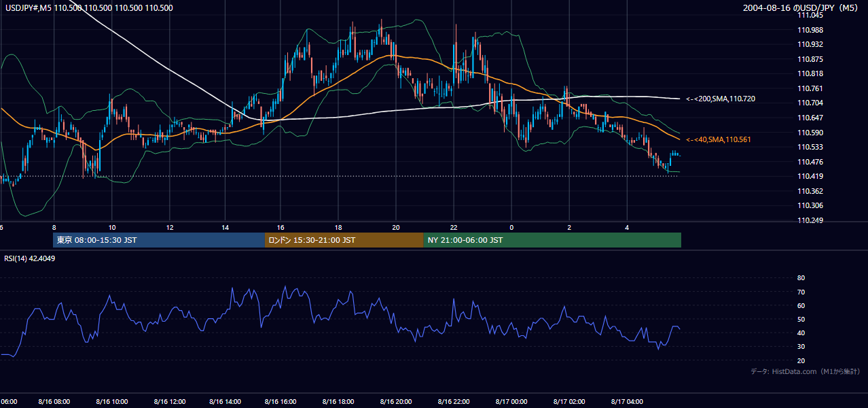Click the Tokyo 08:00-15:30 JST session bar

(x=159, y=240)
